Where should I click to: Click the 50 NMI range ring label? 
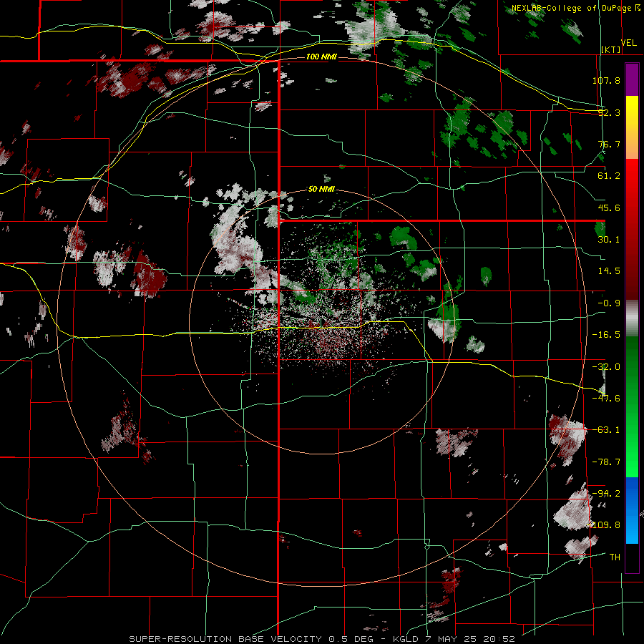click(321, 189)
